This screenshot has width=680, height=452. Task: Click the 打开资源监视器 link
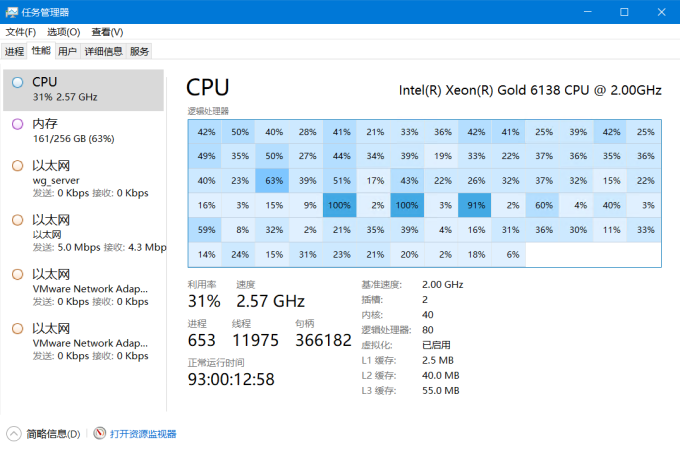(143, 434)
